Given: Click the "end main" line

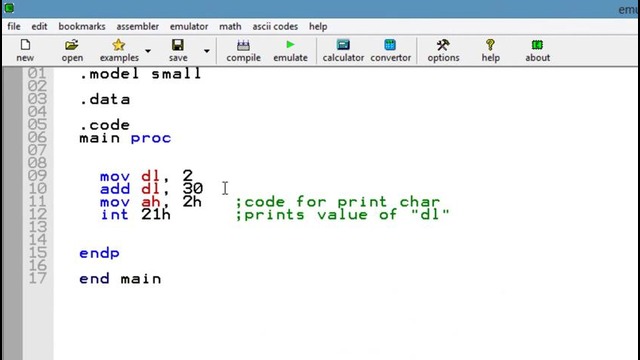Looking at the screenshot, I should tap(120, 279).
